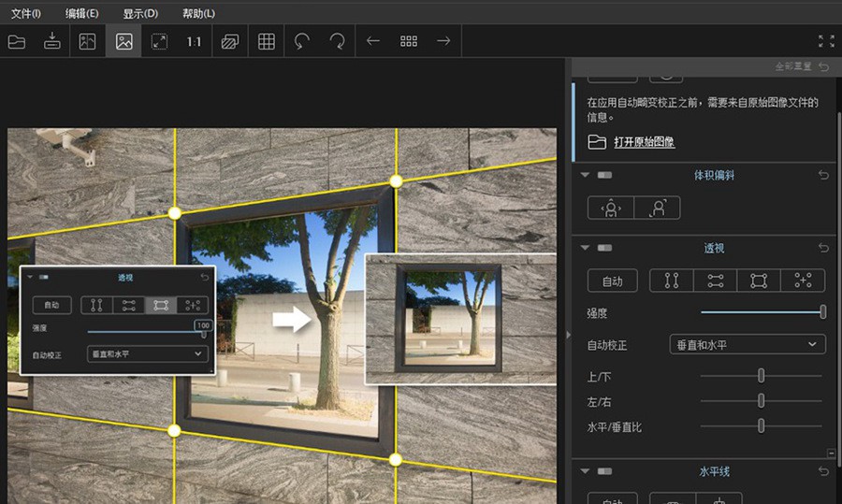This screenshot has width=842, height=504.
Task: Go to next image arrow
Action: (443, 41)
